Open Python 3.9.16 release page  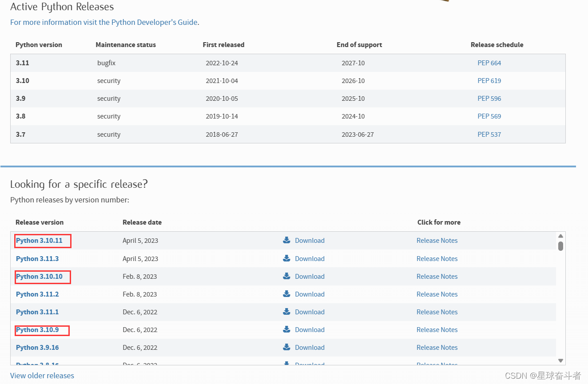pyautogui.click(x=37, y=347)
